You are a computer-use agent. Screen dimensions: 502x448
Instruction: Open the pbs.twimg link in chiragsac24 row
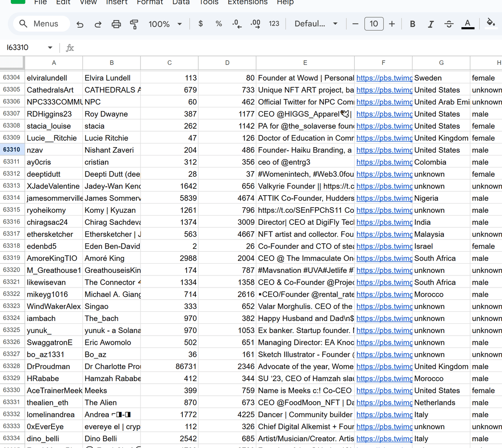(x=384, y=222)
